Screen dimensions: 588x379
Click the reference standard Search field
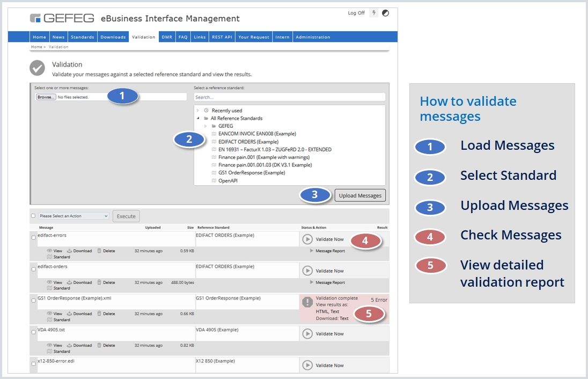290,97
